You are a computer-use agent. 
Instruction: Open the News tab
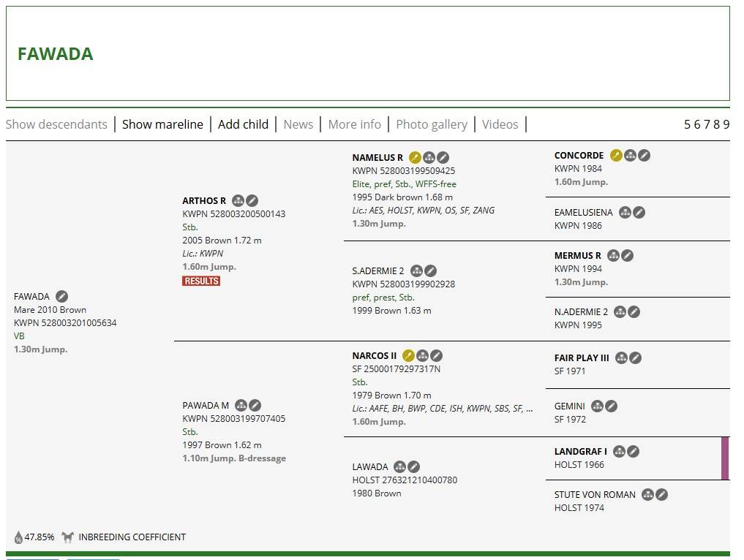[x=298, y=124]
